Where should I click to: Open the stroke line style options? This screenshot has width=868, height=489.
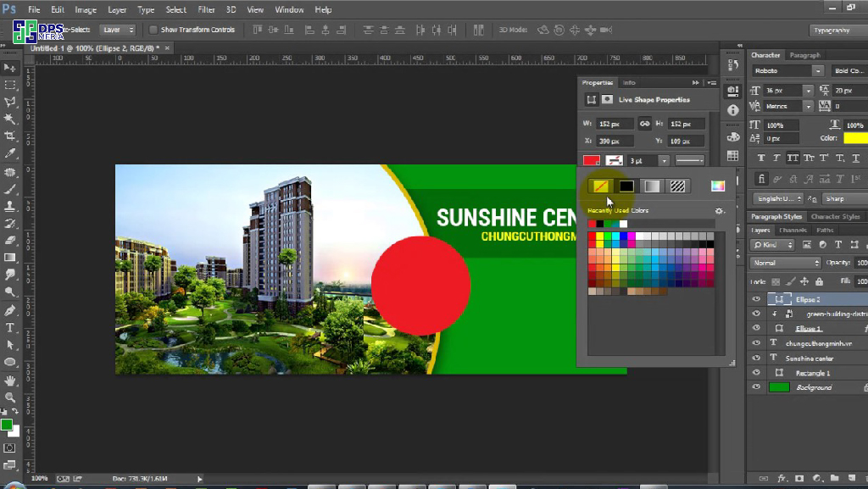click(x=690, y=161)
